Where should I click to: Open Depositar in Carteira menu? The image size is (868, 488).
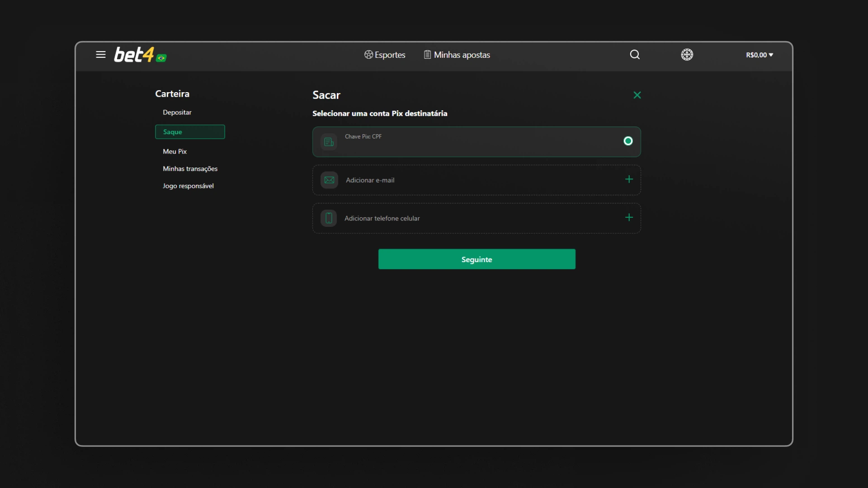(x=177, y=112)
